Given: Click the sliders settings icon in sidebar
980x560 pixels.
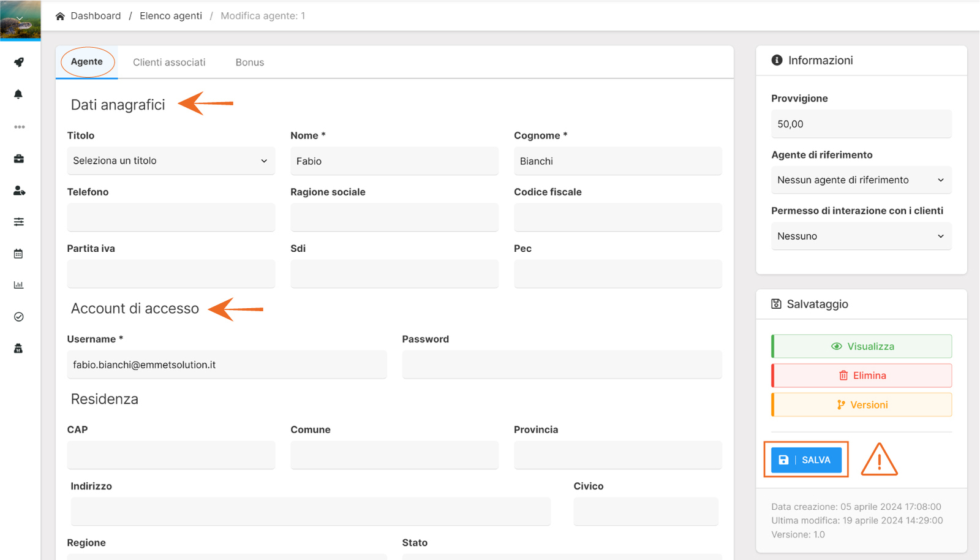Looking at the screenshot, I should (19, 222).
